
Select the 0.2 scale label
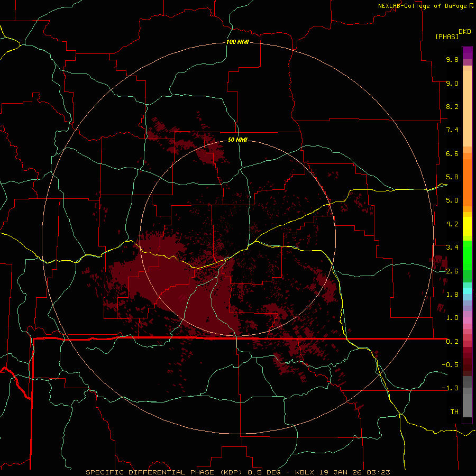tap(452, 342)
